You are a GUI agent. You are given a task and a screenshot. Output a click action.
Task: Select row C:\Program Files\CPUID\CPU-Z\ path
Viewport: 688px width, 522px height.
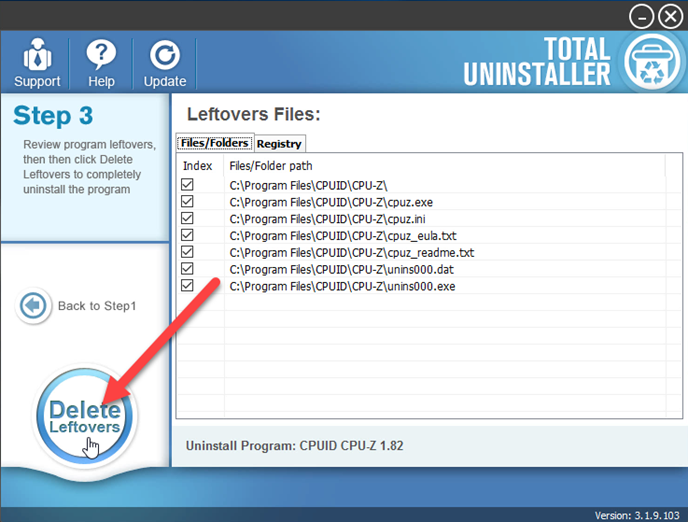(308, 186)
